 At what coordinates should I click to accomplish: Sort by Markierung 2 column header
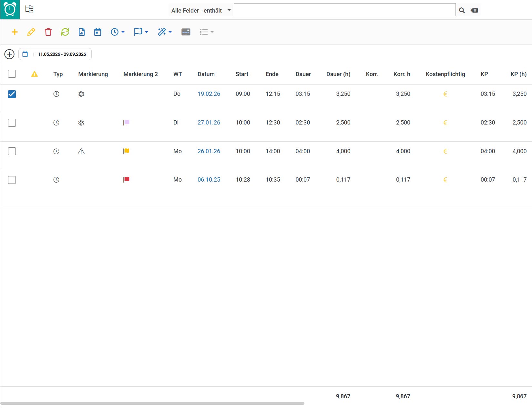pyautogui.click(x=140, y=74)
